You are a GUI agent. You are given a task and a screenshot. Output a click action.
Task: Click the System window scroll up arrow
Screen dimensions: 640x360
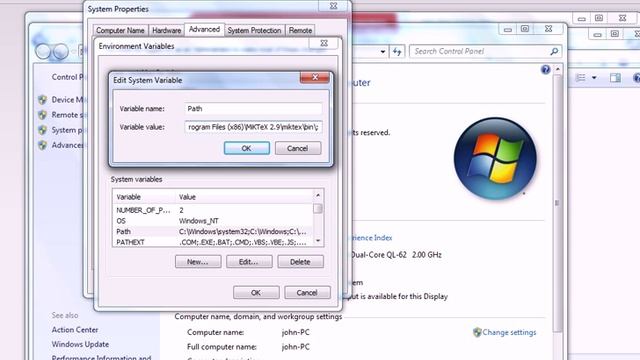coord(557,69)
